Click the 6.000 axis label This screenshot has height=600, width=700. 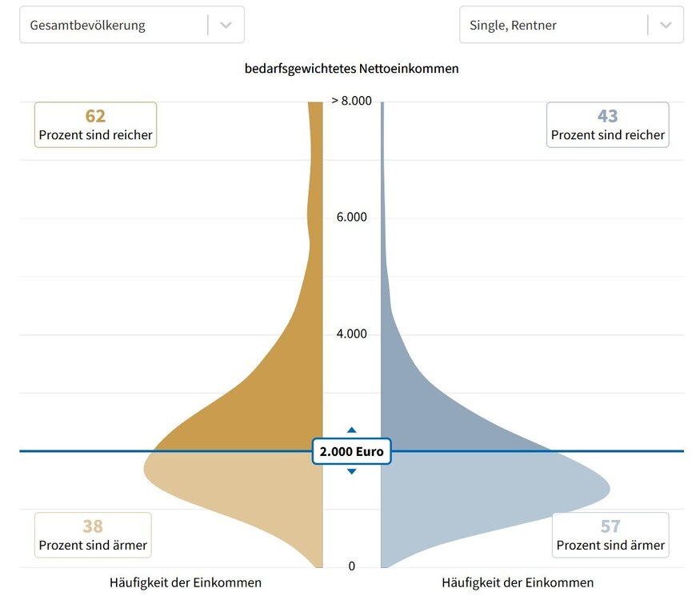coord(351,218)
